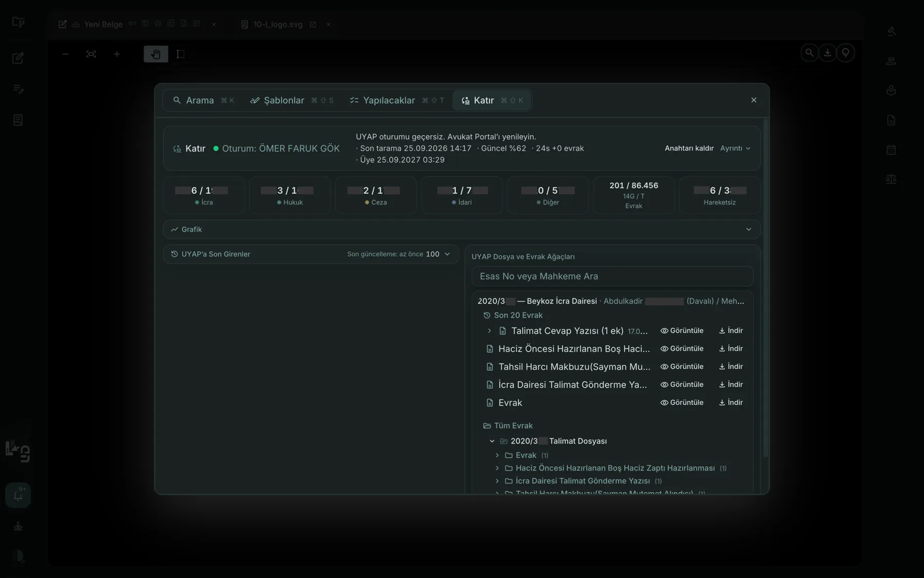924x578 pixels.
Task: View the Haciz Öncesi Hazırlanan document
Action: [x=682, y=349]
